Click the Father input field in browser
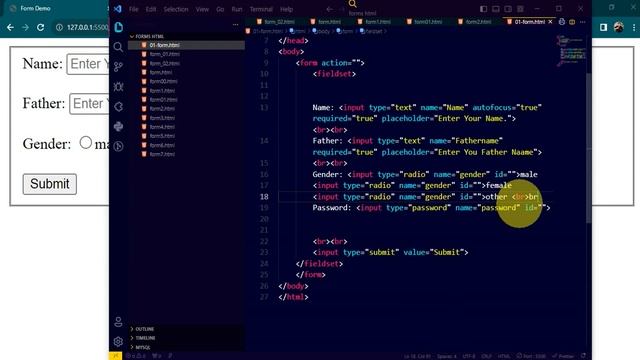Viewport: 640px width, 360px height. tap(89, 104)
